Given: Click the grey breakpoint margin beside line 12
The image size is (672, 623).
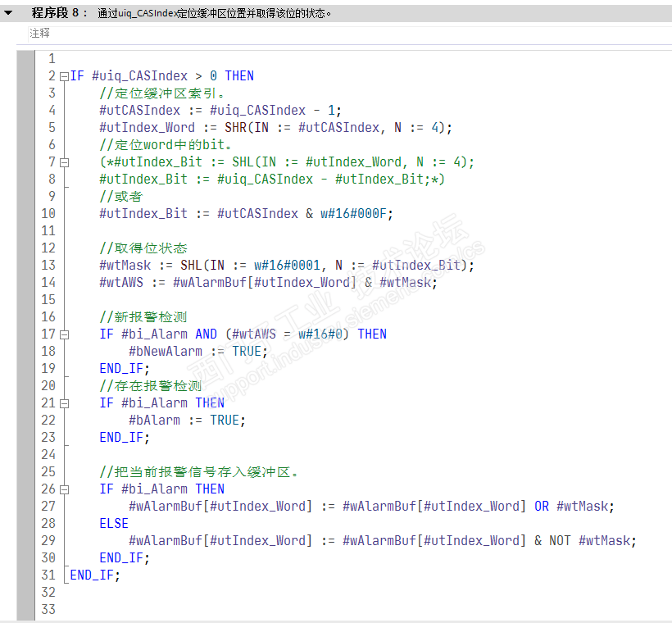Looking at the screenshot, I should pos(25,248).
